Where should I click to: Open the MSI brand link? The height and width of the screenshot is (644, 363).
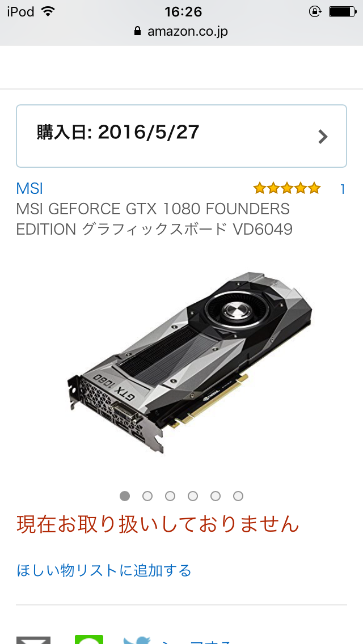[29, 189]
